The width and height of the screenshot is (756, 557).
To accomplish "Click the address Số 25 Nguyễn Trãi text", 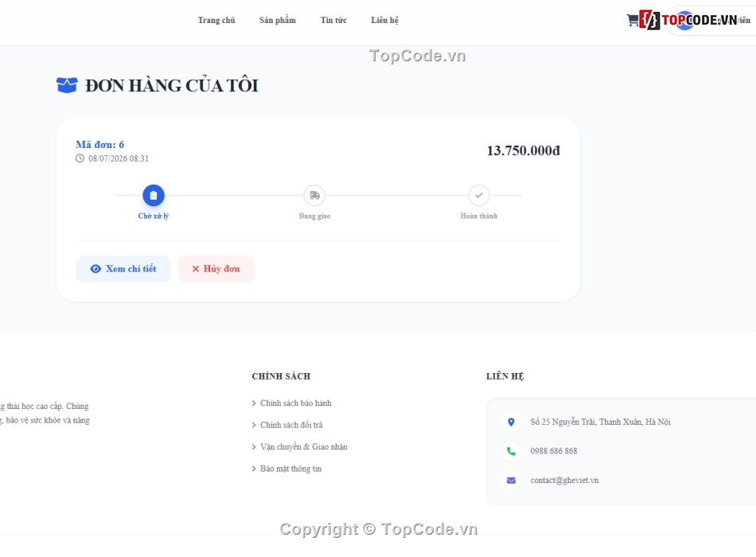I will (600, 422).
